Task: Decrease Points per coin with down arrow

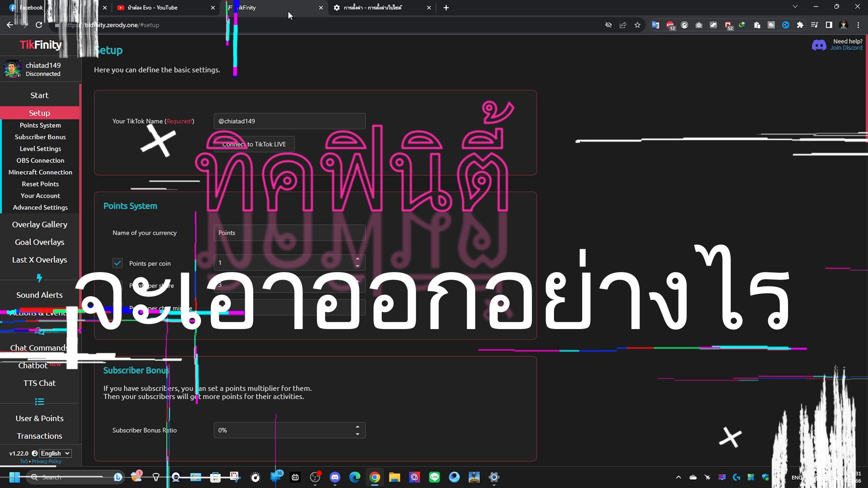Action: pyautogui.click(x=357, y=266)
